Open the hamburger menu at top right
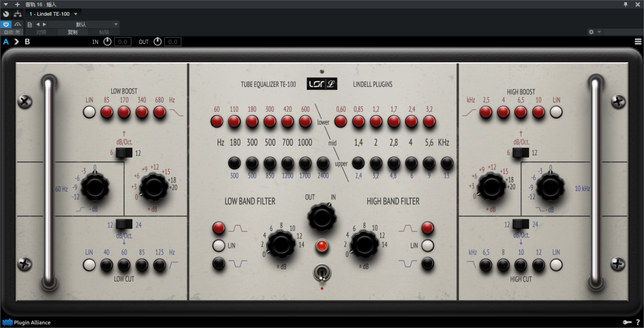This screenshot has width=644, height=328. [638, 41]
